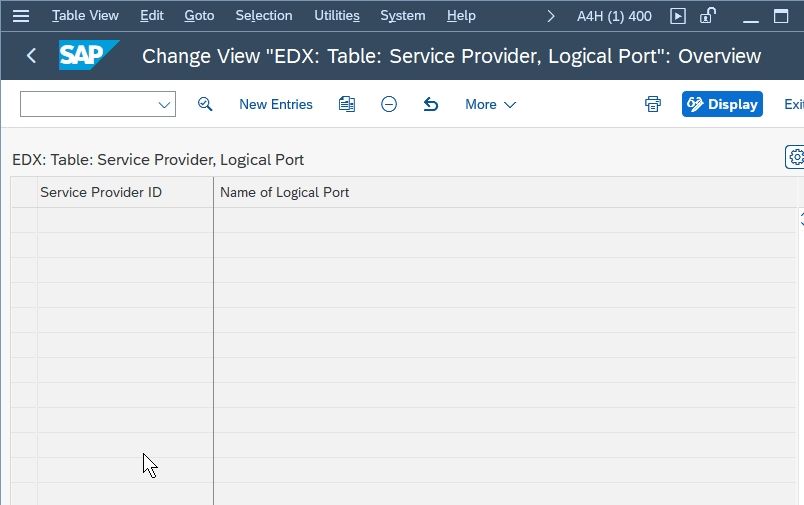Click the Exit button
The image size is (804, 505).
point(793,104)
